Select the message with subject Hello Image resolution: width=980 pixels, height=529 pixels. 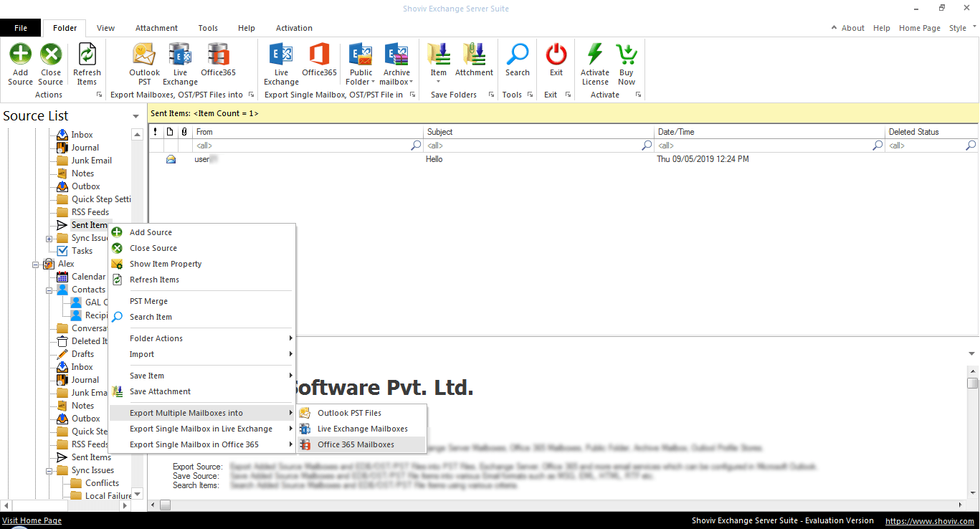point(563,159)
